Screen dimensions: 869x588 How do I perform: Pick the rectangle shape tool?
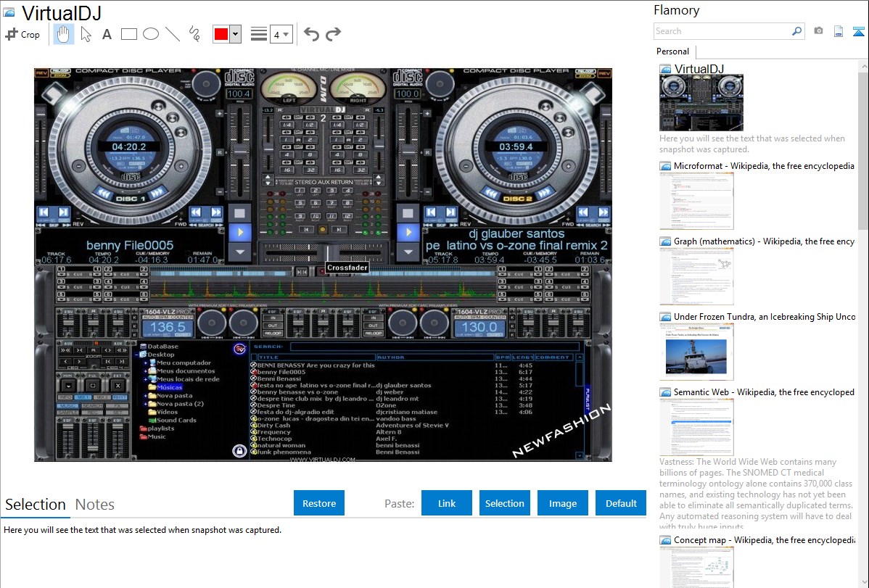point(128,34)
